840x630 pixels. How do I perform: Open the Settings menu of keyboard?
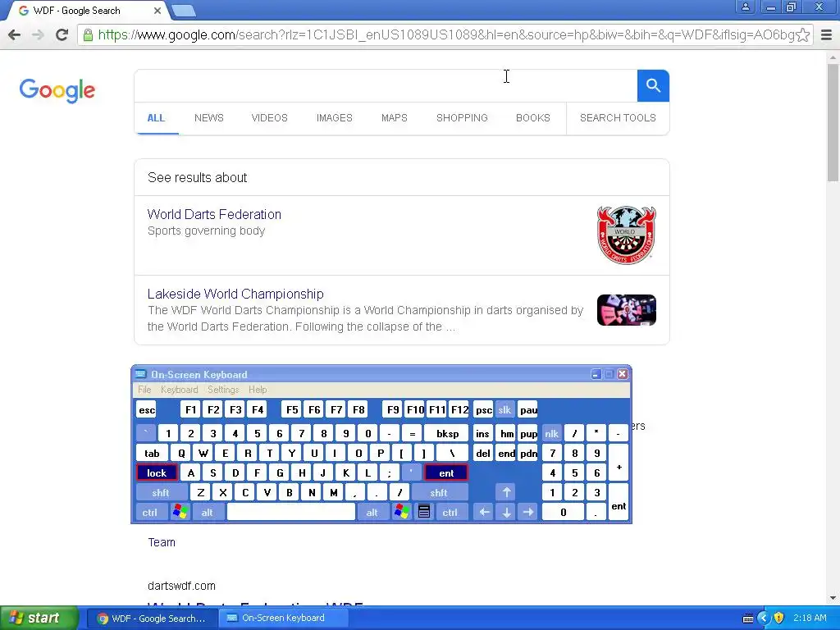point(223,390)
